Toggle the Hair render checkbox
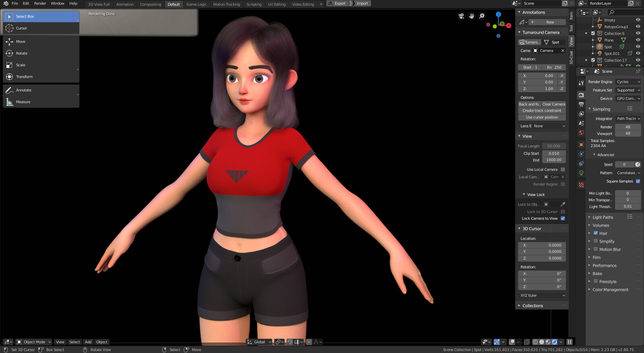This screenshot has width=644, height=353. 596,233
